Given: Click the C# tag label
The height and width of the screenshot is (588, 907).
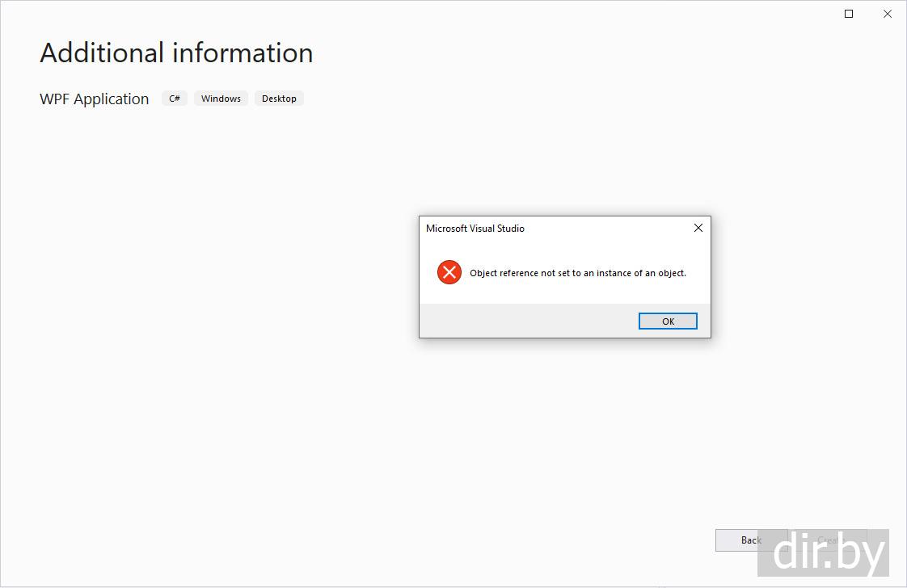Looking at the screenshot, I should coord(174,99).
